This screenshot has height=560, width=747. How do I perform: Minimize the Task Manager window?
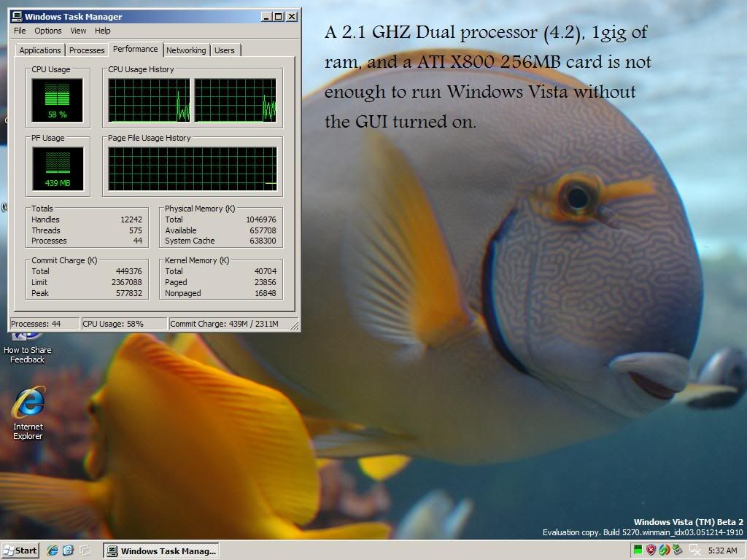coord(267,17)
